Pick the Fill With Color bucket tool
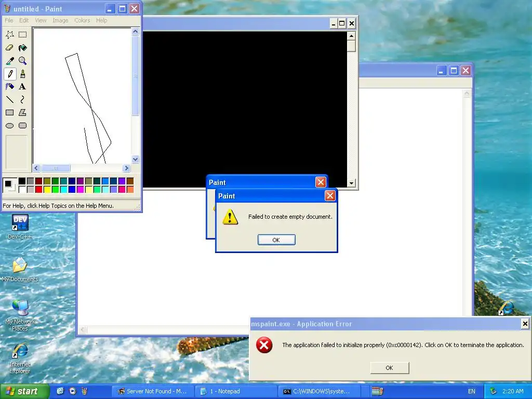Viewport: 532px width, 399px height. pyautogui.click(x=22, y=48)
